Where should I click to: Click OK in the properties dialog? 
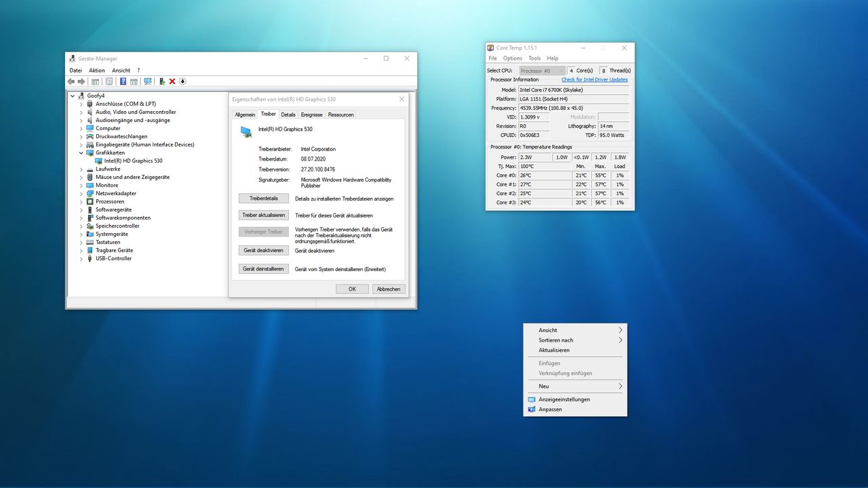point(353,289)
